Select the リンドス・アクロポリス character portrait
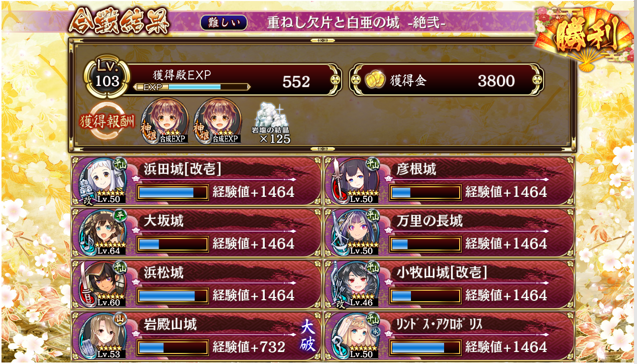 click(355, 336)
